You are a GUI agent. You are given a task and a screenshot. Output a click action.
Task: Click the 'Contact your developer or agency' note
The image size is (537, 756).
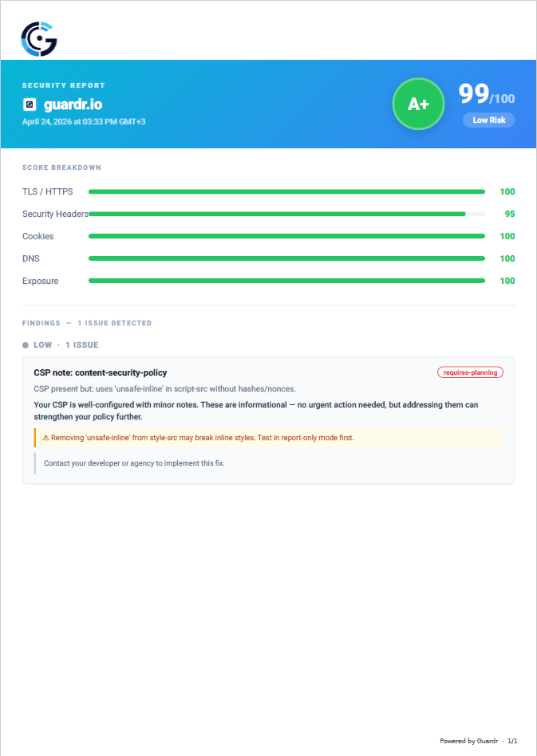point(134,463)
